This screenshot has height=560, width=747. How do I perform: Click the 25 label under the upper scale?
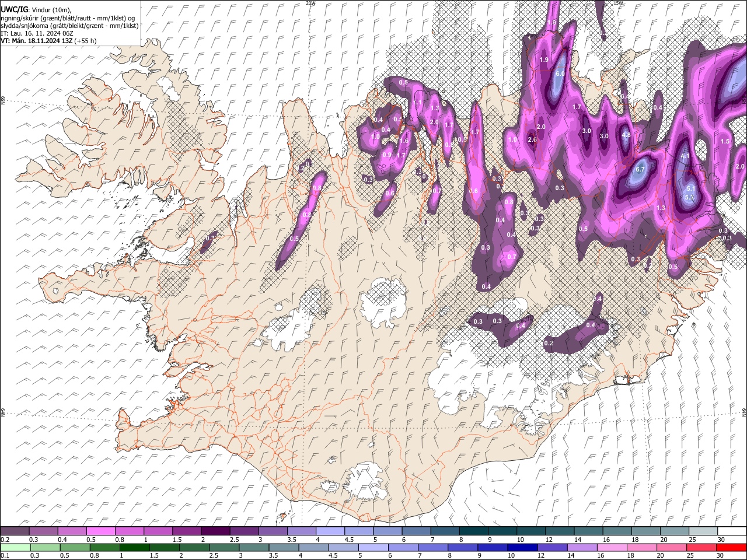coord(692,540)
